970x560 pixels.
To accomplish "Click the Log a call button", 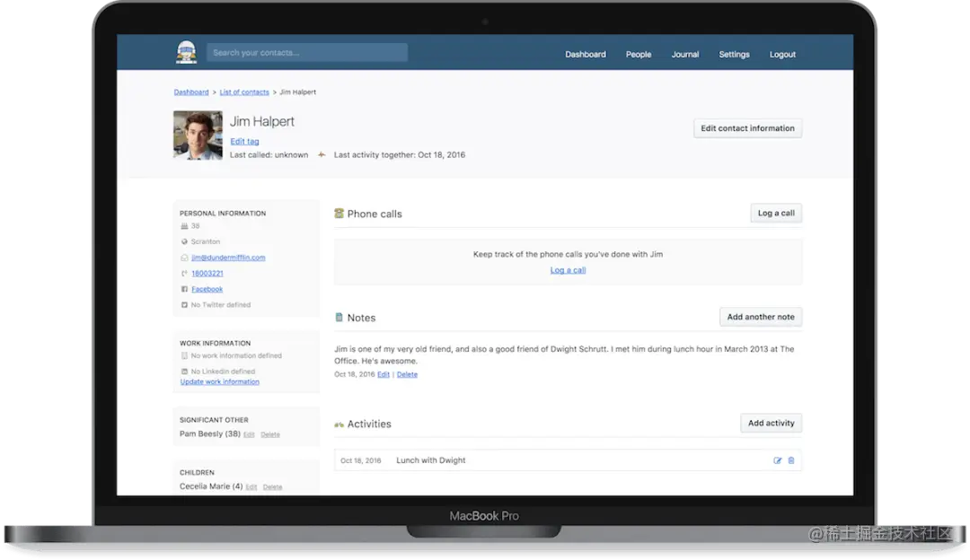I will coord(776,214).
